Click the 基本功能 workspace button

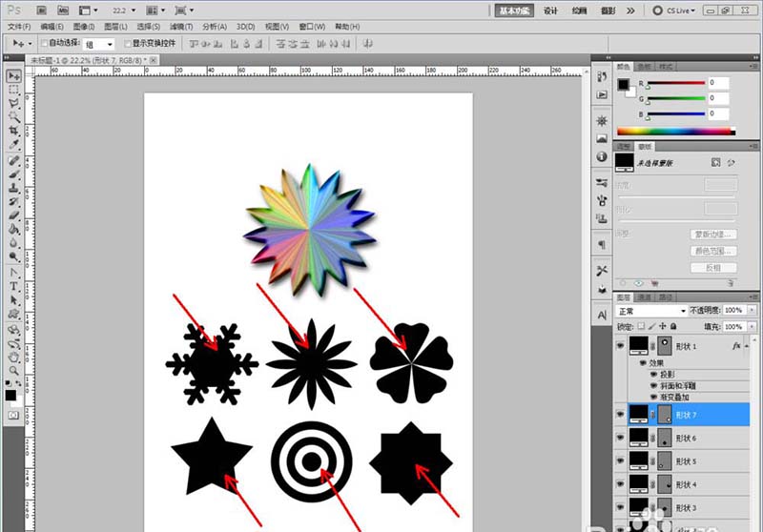[515, 10]
